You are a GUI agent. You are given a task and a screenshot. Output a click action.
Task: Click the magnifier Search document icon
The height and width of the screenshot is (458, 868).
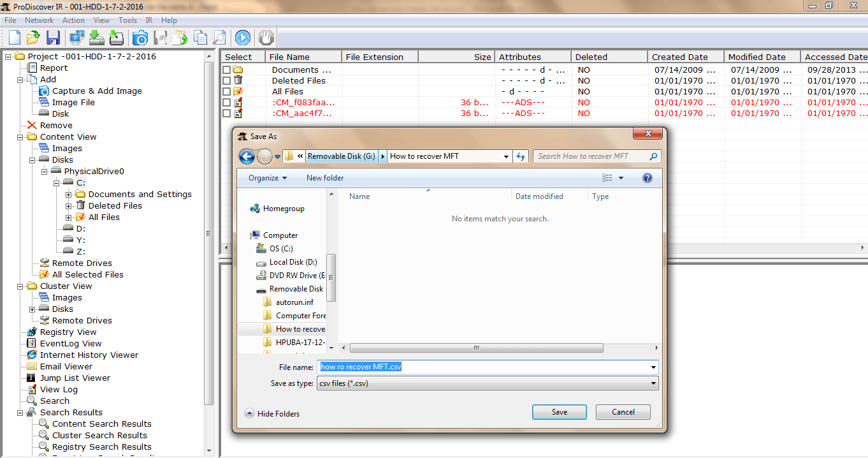pos(219,38)
